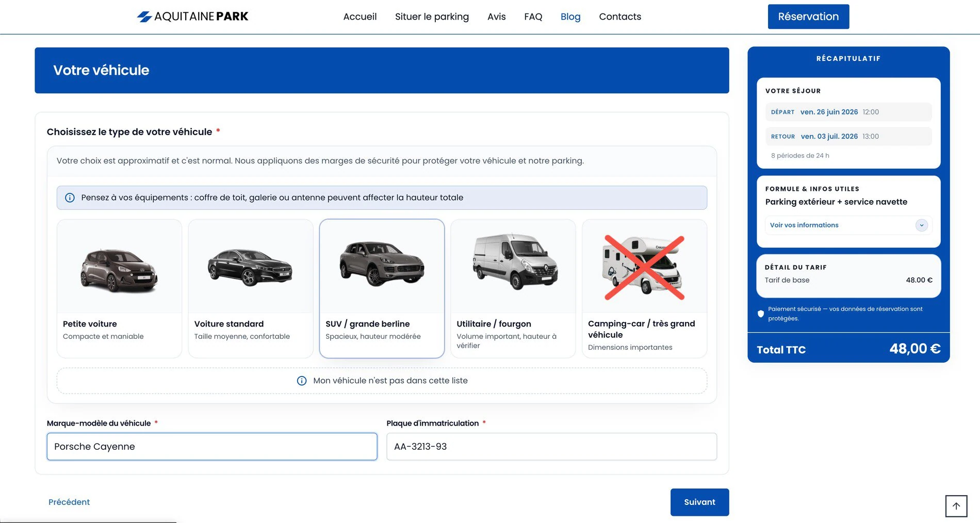Focus the Marque-modèle du véhicule field
The image size is (980, 523).
coord(212,447)
